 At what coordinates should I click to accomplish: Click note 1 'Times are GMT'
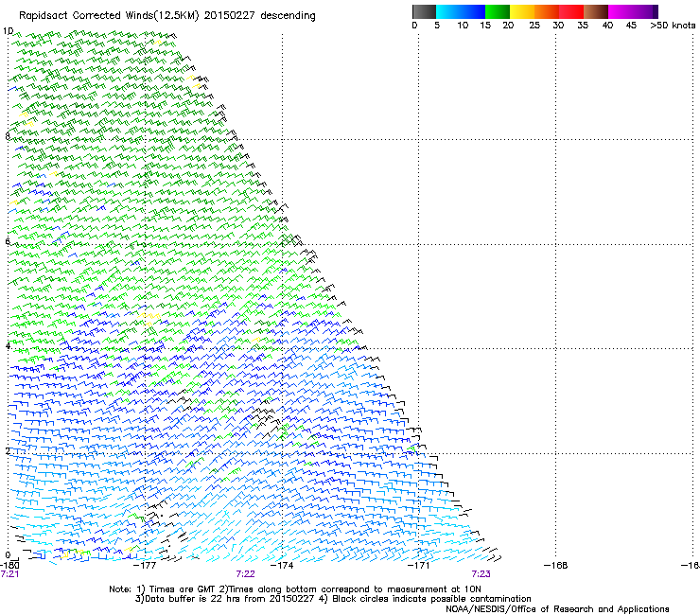(174, 589)
